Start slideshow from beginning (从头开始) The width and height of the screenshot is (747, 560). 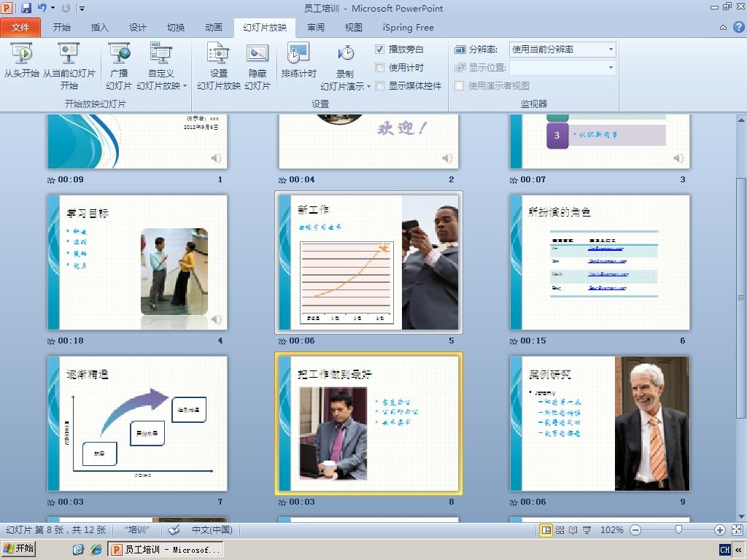coord(21,60)
